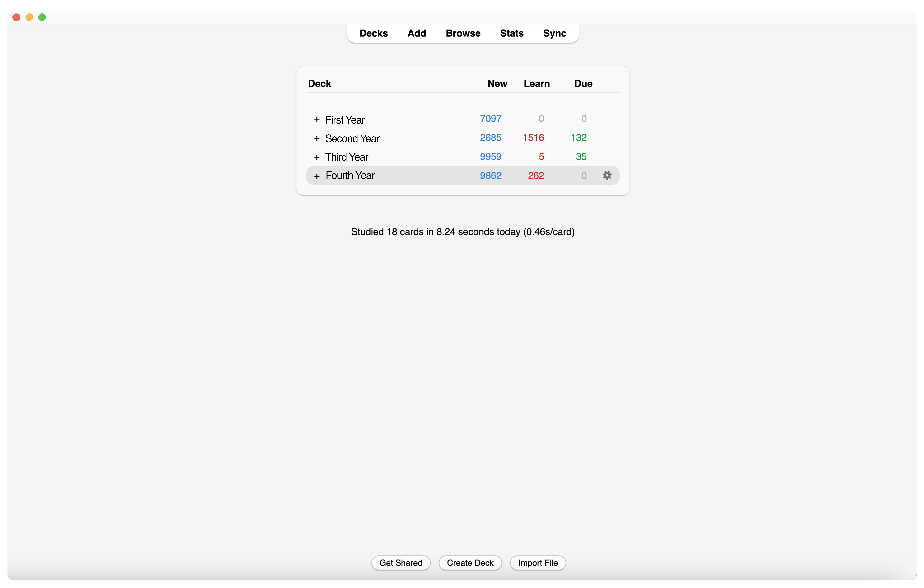
Task: Select the Second Year deck
Action: pyautogui.click(x=352, y=138)
